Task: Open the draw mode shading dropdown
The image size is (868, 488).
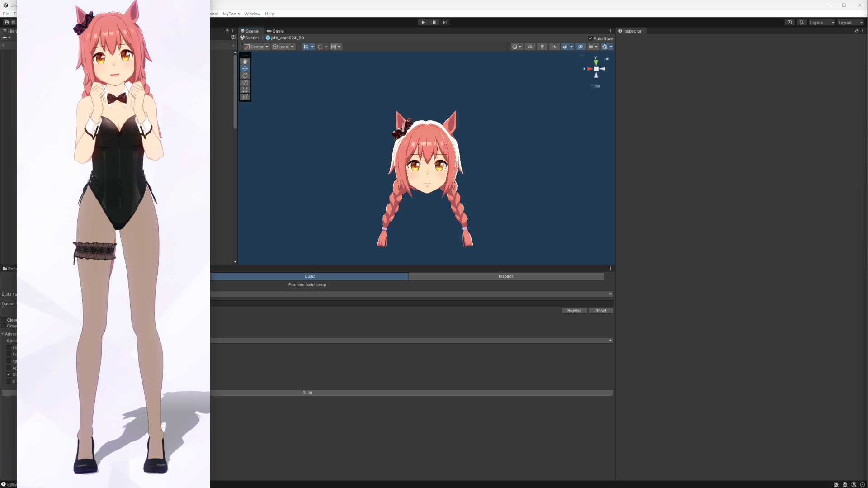Action: click(516, 47)
